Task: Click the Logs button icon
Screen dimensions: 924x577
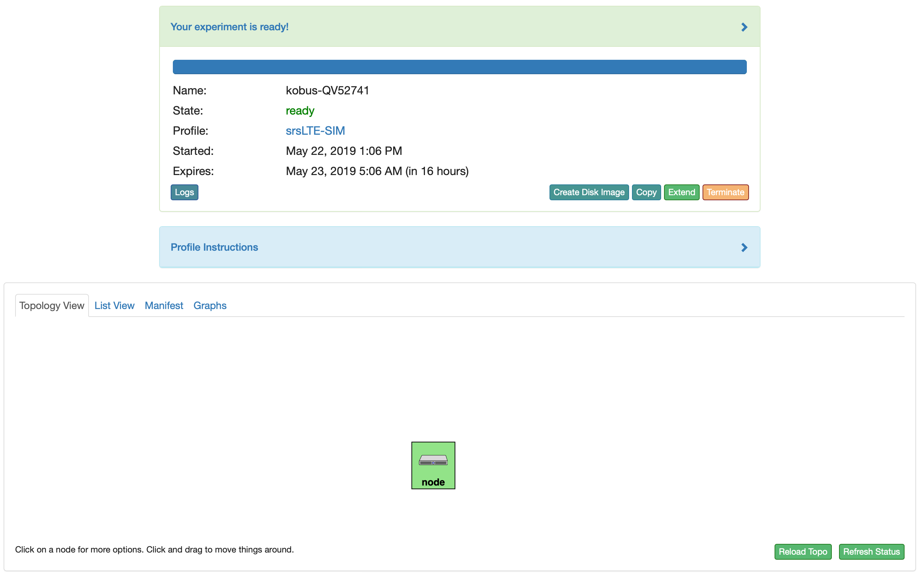Action: click(x=184, y=192)
